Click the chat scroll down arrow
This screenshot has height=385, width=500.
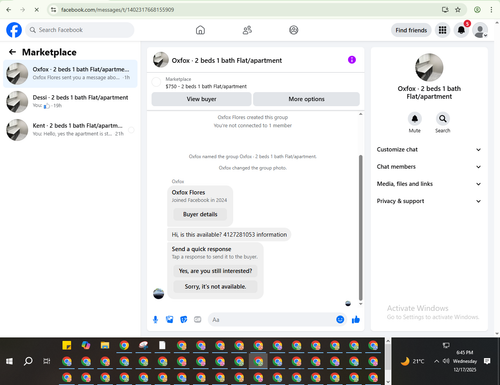360,304
